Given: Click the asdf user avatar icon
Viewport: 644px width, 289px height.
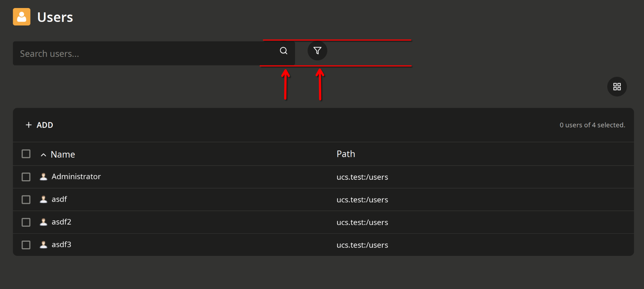Looking at the screenshot, I should coord(43,199).
